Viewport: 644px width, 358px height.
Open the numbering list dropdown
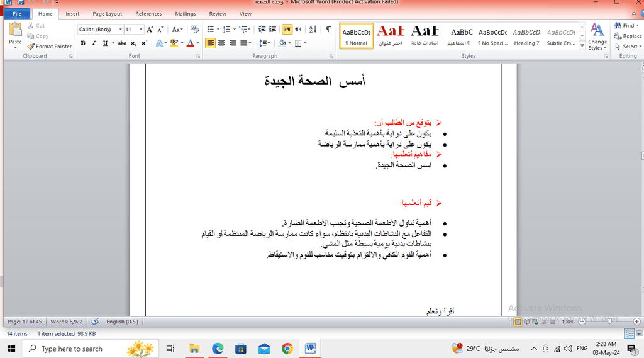click(x=234, y=30)
